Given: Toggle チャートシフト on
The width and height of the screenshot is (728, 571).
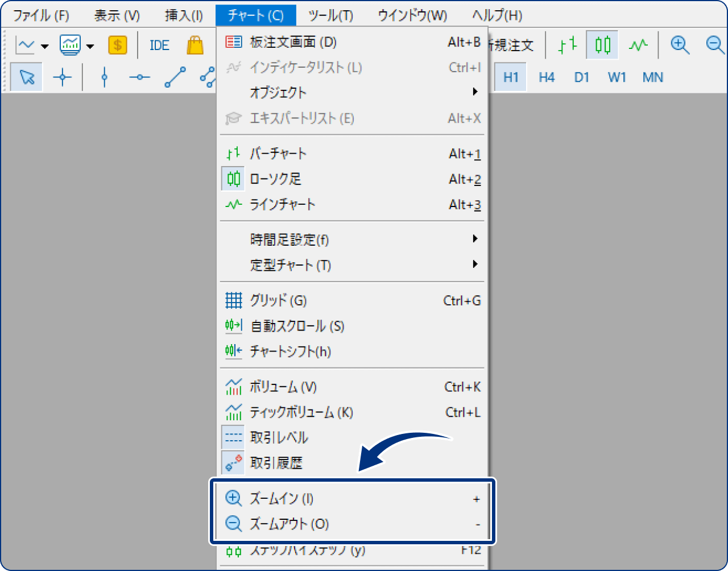Looking at the screenshot, I should click(x=289, y=351).
